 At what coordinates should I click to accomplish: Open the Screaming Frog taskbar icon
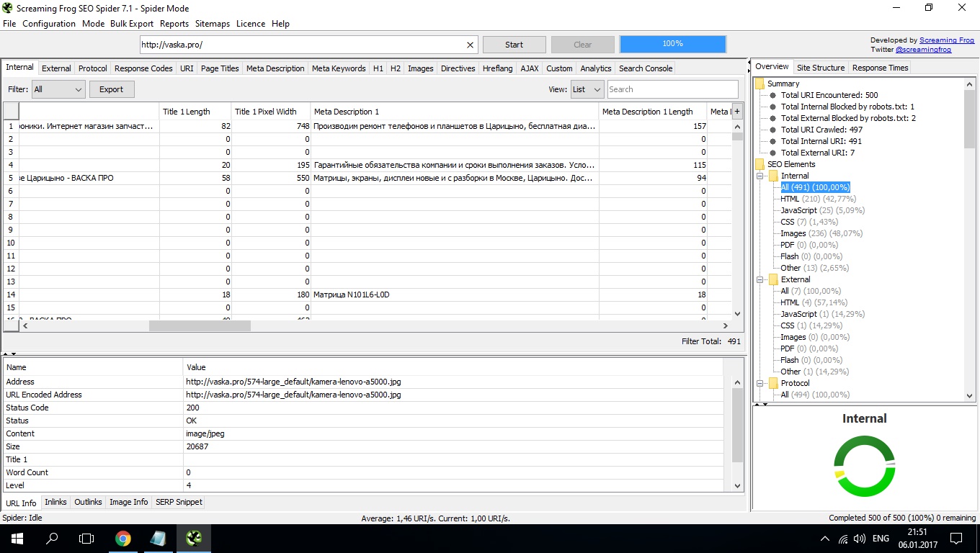[193, 538]
